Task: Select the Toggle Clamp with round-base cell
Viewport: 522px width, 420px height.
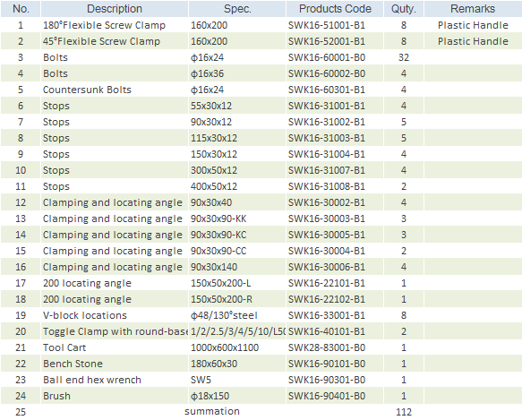Action: tap(115, 331)
